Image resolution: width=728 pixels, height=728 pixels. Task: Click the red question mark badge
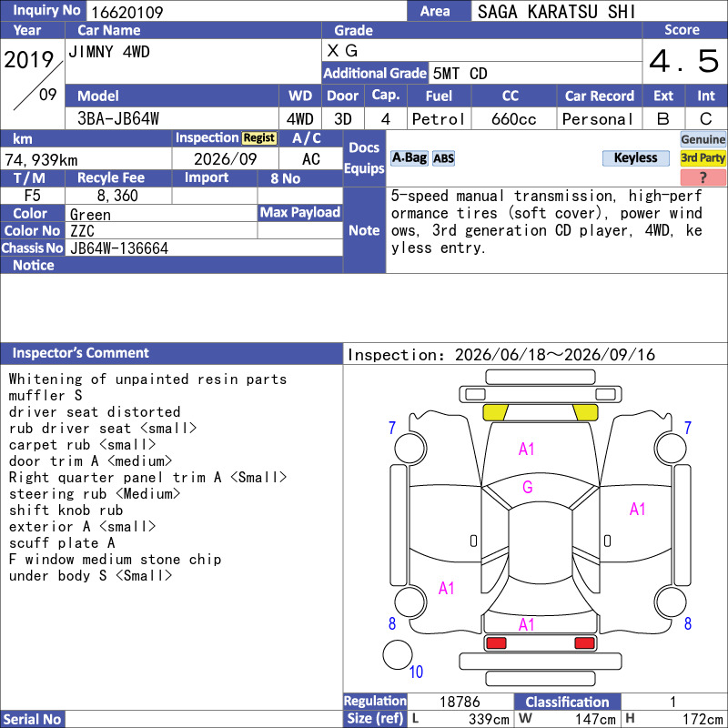(x=703, y=177)
